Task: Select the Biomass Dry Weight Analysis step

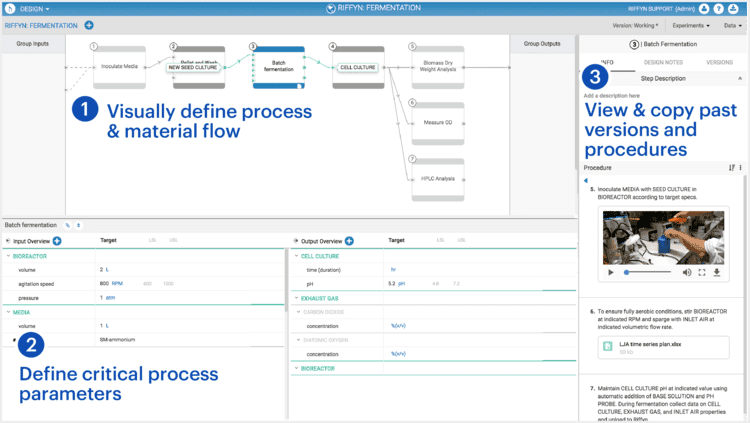Action: (x=438, y=67)
